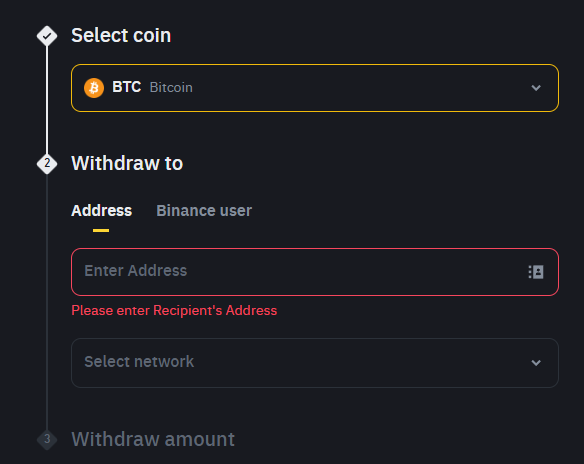Open the BTC Bitcoin coin selector box
584x464 pixels.
315,88
